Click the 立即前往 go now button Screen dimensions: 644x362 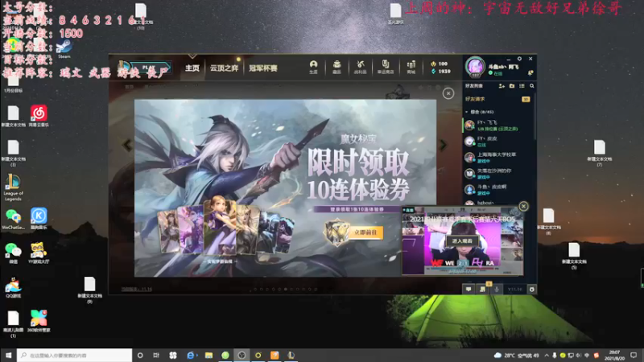(365, 232)
